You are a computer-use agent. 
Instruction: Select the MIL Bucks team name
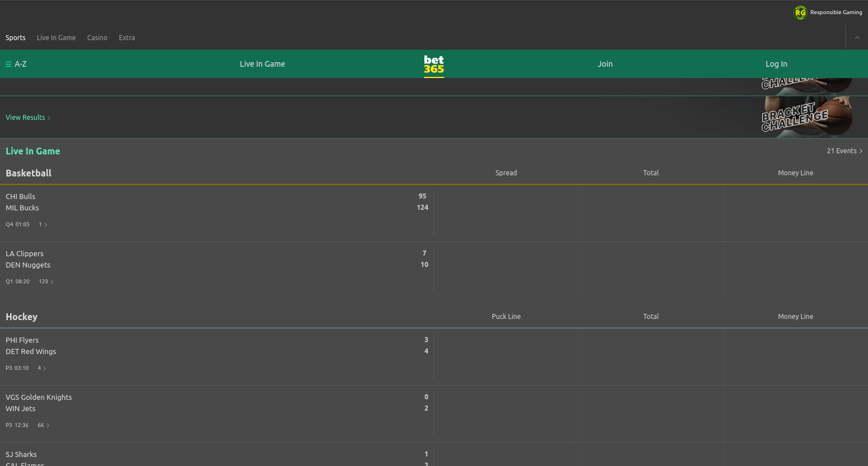pyautogui.click(x=22, y=208)
